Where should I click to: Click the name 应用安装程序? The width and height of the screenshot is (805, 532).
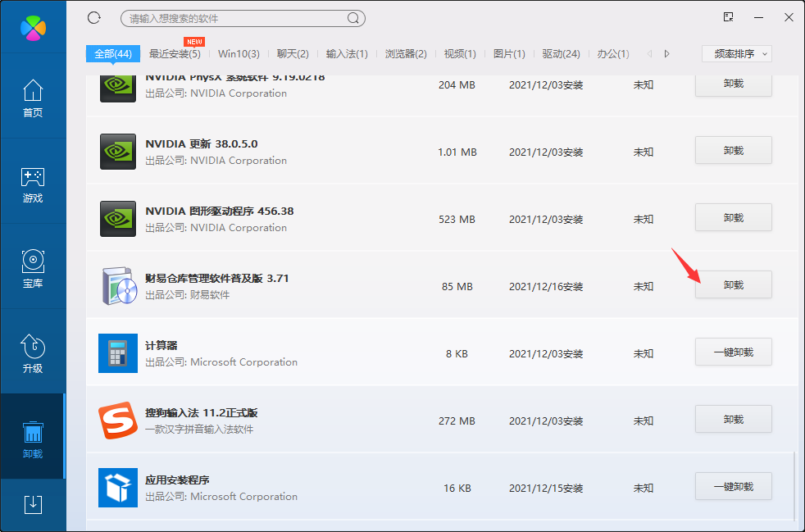[x=177, y=480]
